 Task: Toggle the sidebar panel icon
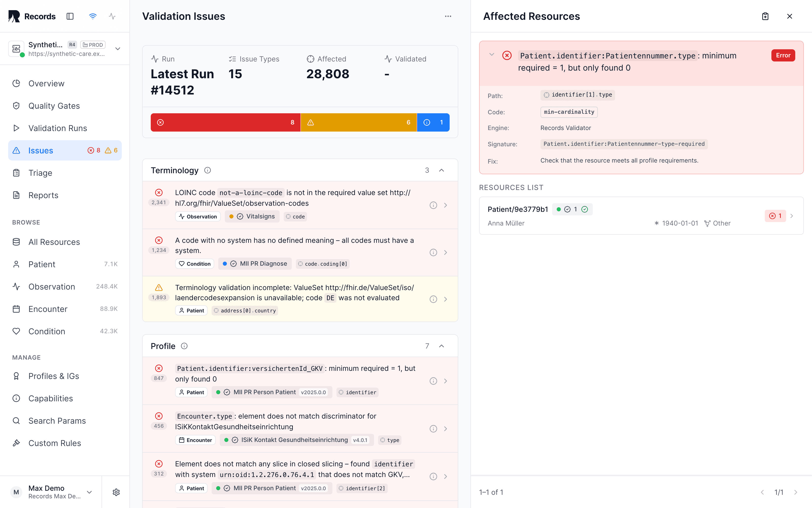pos(70,16)
